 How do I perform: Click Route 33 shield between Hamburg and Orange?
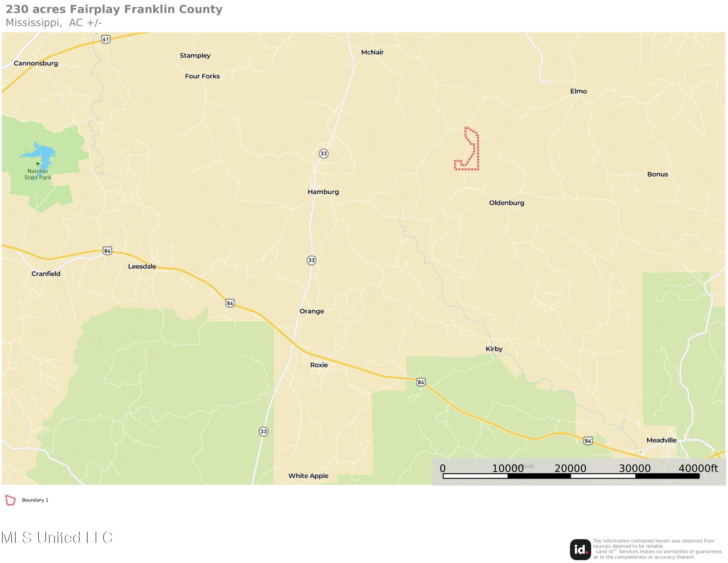[311, 260]
